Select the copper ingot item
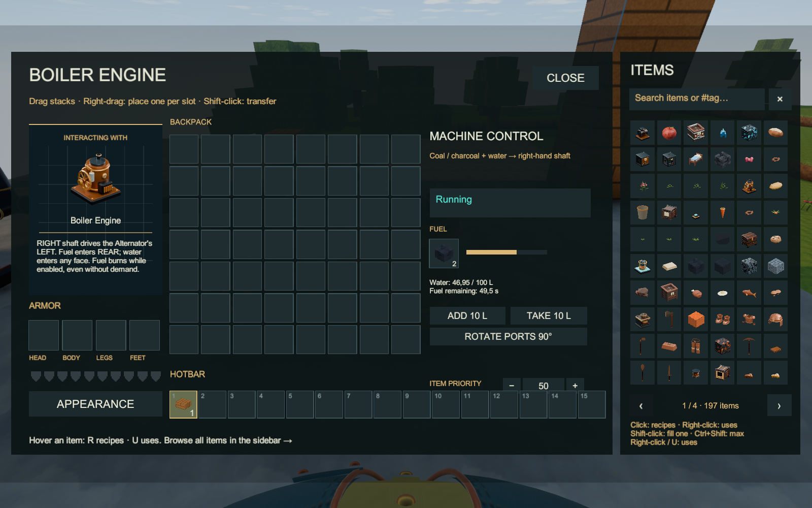Image resolution: width=812 pixels, height=508 pixels. 669,346
